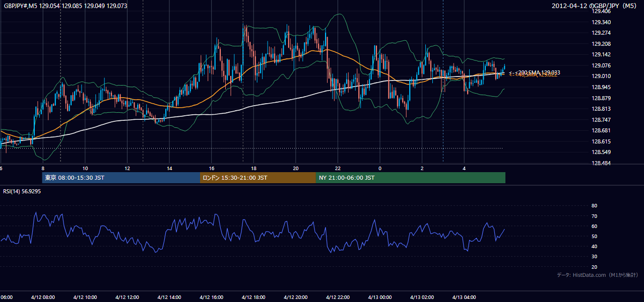
Task: Click the GBPJPY#,M5 chart title
Action: coord(66,6)
